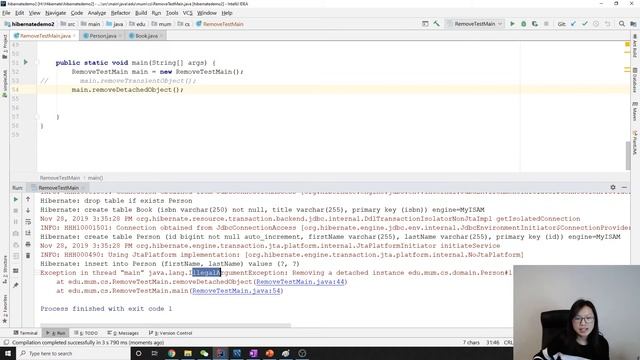Click the RemoveTestMain class breadcrumb in the navigation bar

coord(220,24)
